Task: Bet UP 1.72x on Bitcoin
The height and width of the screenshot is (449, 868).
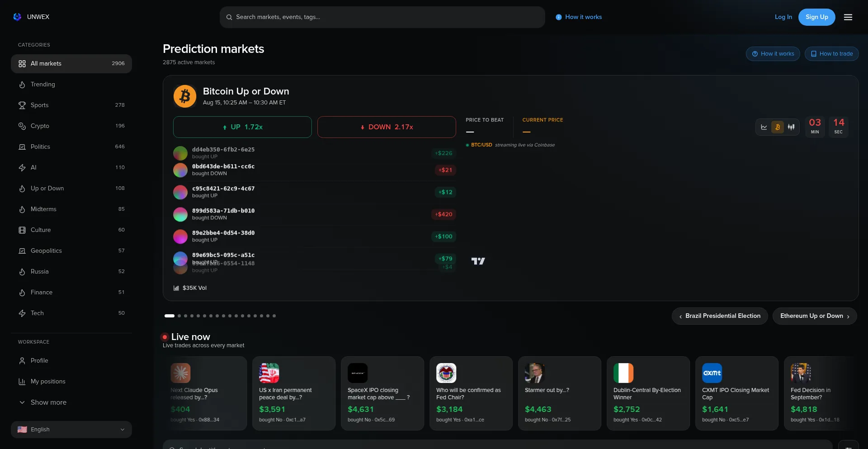Action: click(x=242, y=127)
